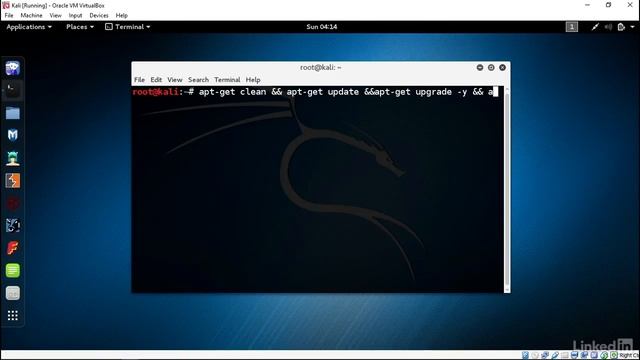Image resolution: width=640 pixels, height=360 pixels.
Task: Open the terminal window Terminal menu
Action: (x=227, y=80)
